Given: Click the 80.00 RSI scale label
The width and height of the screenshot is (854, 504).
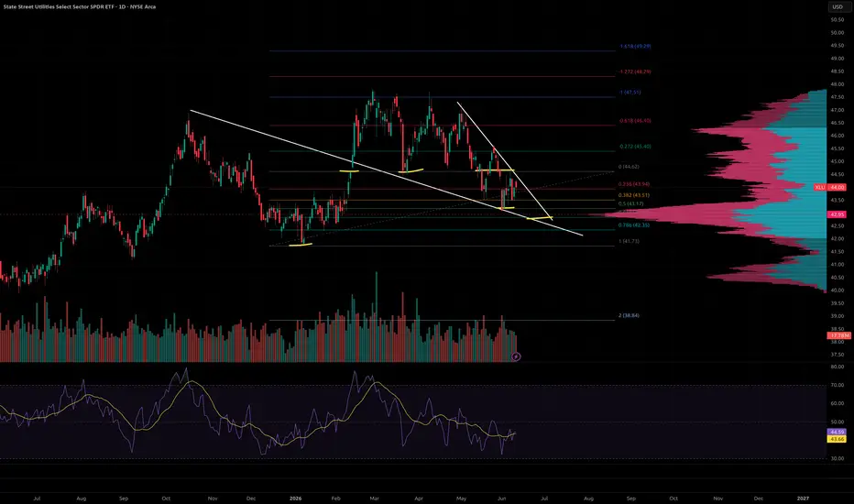Looking at the screenshot, I should tap(838, 367).
